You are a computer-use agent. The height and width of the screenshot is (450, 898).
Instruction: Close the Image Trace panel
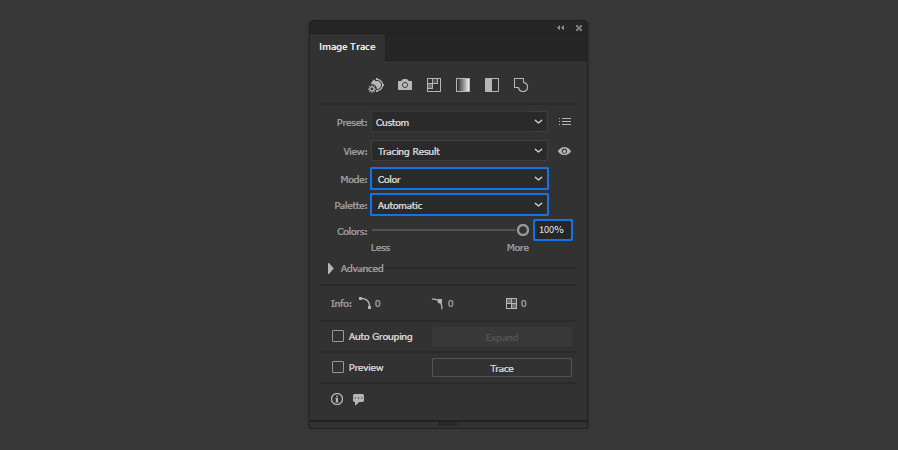(579, 27)
